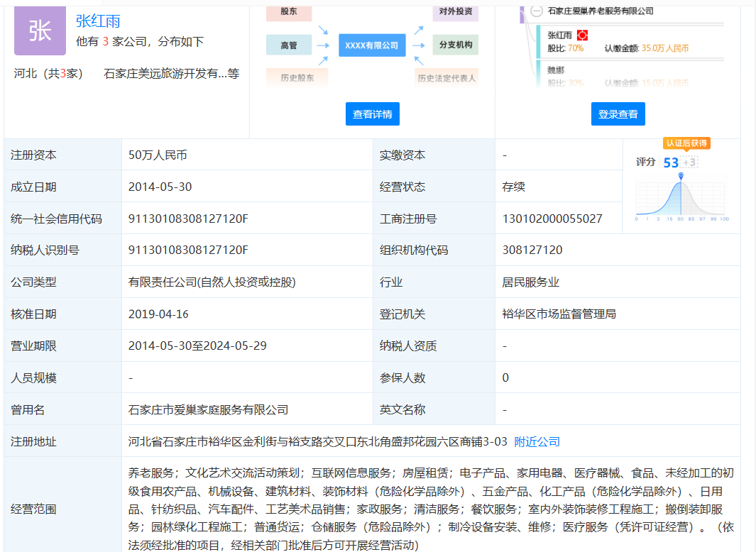Click 有限责任公司(自然人投资或控股) text
756x552 pixels.
point(212,282)
